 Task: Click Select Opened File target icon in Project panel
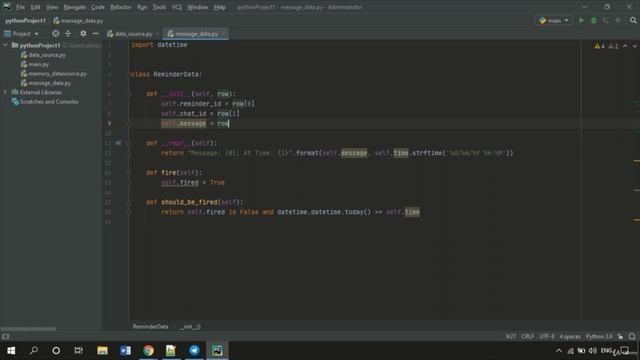pyautogui.click(x=56, y=33)
